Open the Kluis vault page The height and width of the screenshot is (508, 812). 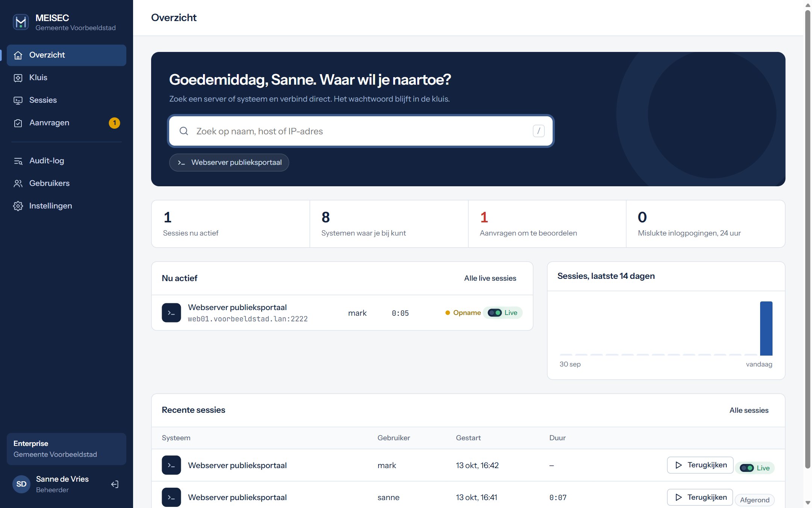67,78
